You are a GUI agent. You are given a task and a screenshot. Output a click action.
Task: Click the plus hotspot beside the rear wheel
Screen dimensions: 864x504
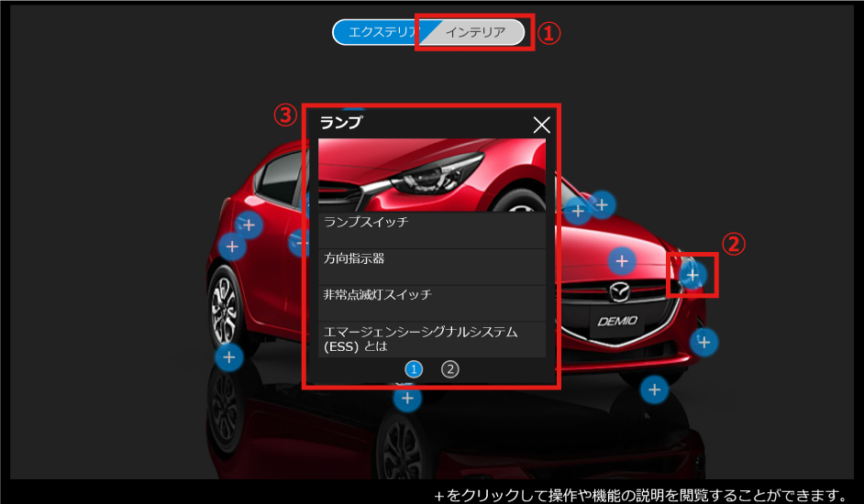click(x=228, y=356)
